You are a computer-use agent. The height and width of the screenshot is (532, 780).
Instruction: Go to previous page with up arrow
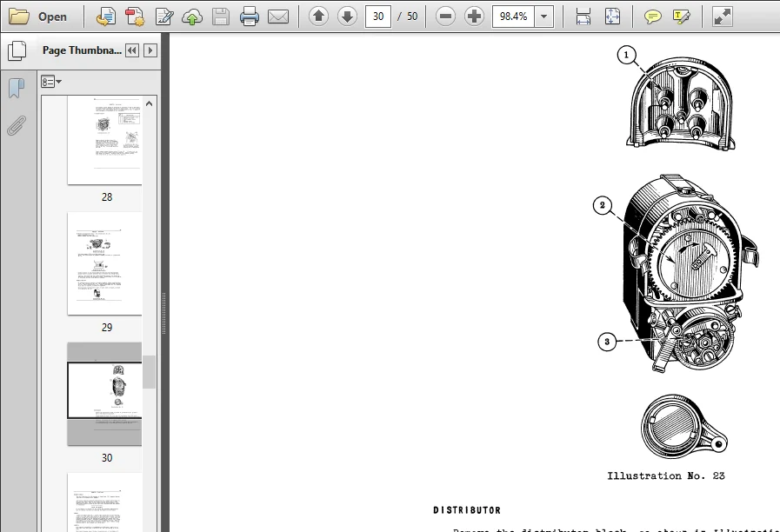[x=318, y=17]
